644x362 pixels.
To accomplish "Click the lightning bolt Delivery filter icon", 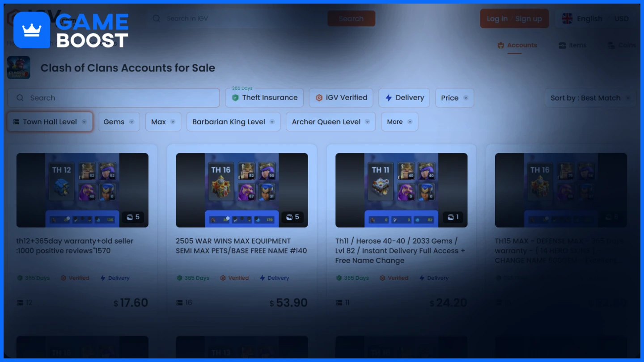I will [x=388, y=98].
